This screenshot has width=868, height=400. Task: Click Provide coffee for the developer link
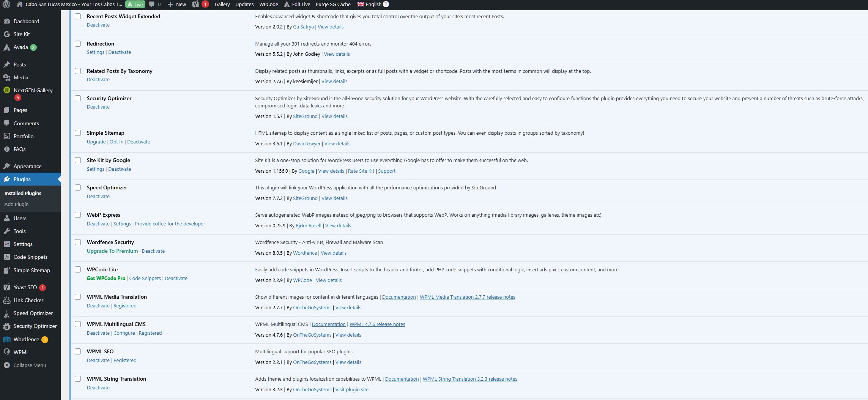click(170, 224)
